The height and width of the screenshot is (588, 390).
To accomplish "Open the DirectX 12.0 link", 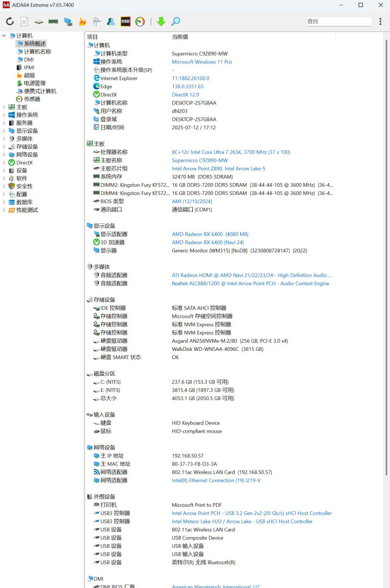I will pyautogui.click(x=185, y=95).
